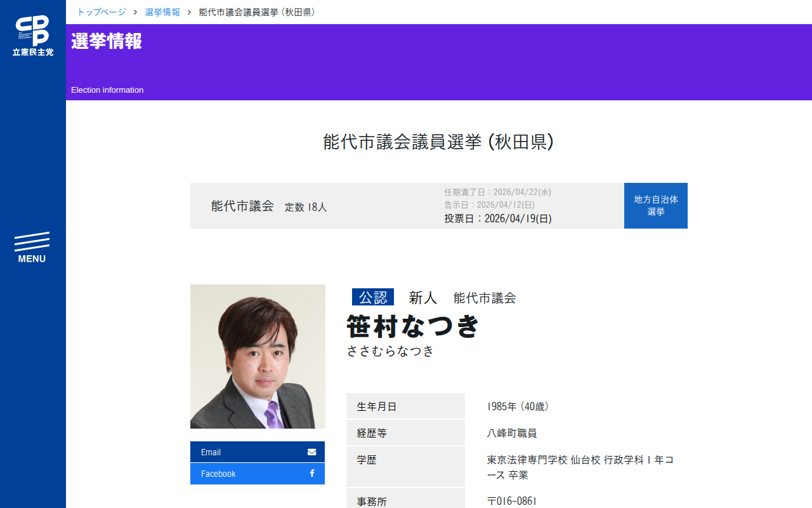
Task: View candidate portrait photo
Action: (x=258, y=356)
